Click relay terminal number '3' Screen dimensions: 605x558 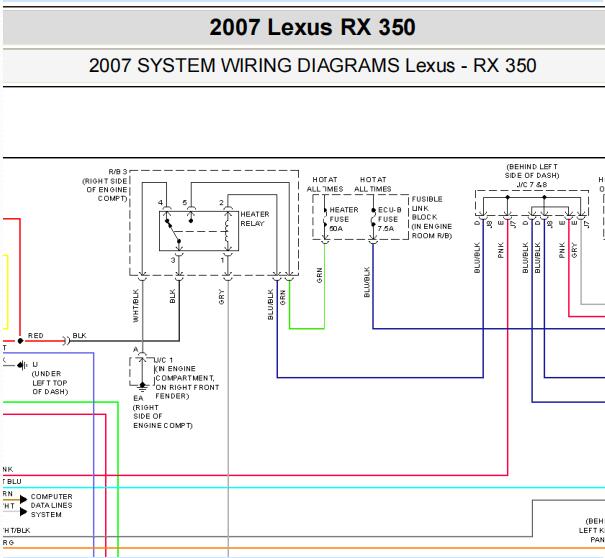173,260
